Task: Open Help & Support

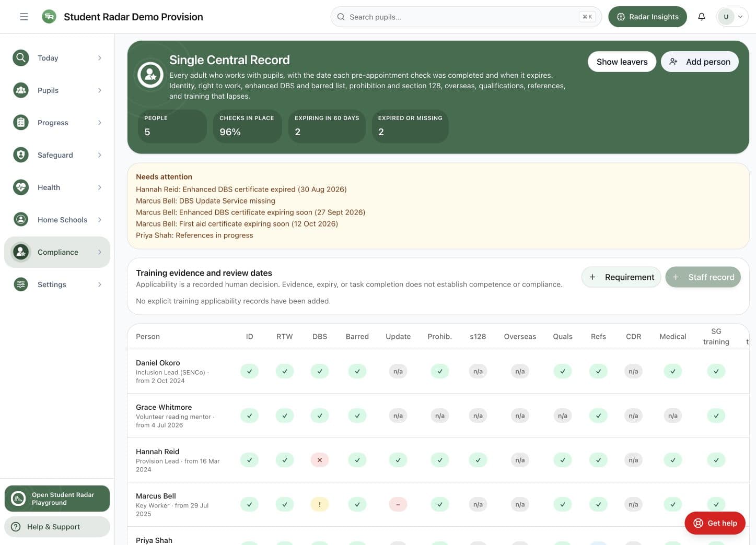Action: coord(57,527)
